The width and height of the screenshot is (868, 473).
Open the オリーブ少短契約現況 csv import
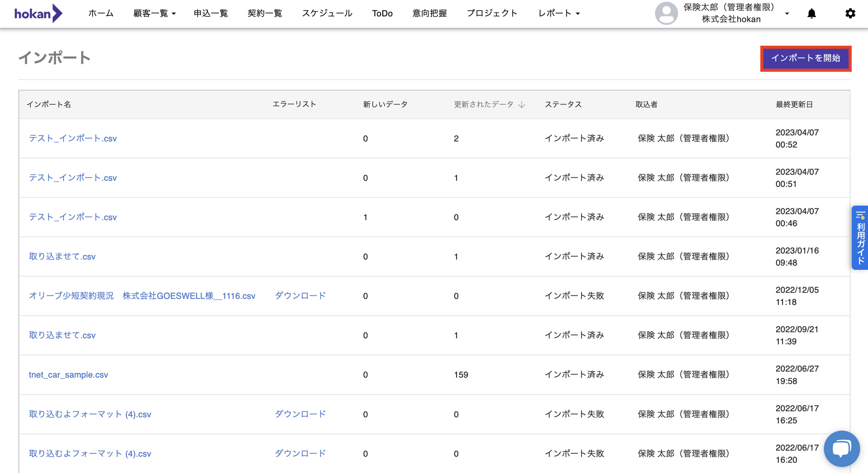click(x=142, y=296)
